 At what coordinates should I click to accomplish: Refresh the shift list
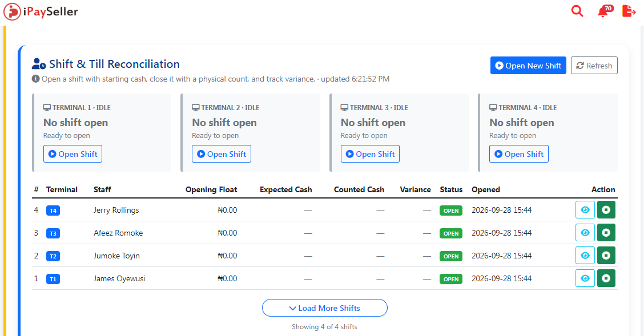coord(594,66)
